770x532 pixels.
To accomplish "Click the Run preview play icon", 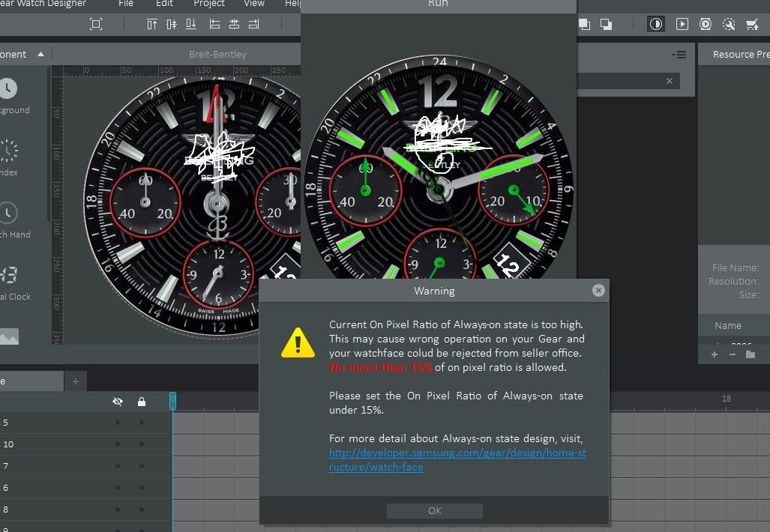I will tap(682, 24).
